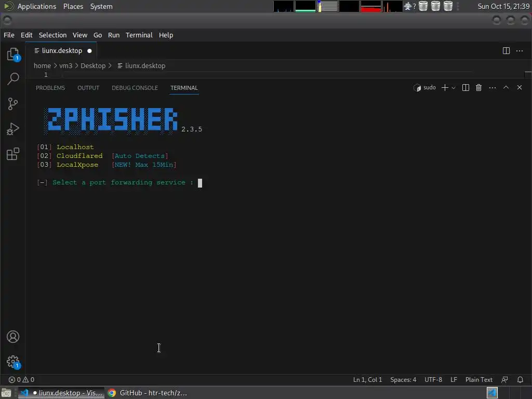Switch to GitHub htr-tech Chrome taskbar item
Viewport: 532px width, 399px height.
tap(147, 393)
